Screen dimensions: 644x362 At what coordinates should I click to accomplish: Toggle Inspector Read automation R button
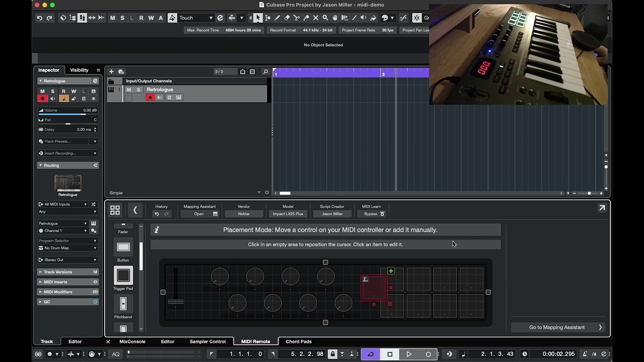[63, 92]
